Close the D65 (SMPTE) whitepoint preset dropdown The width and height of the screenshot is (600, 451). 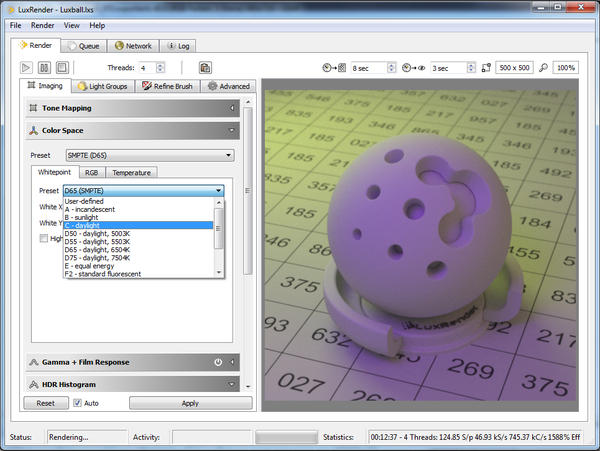143,190
